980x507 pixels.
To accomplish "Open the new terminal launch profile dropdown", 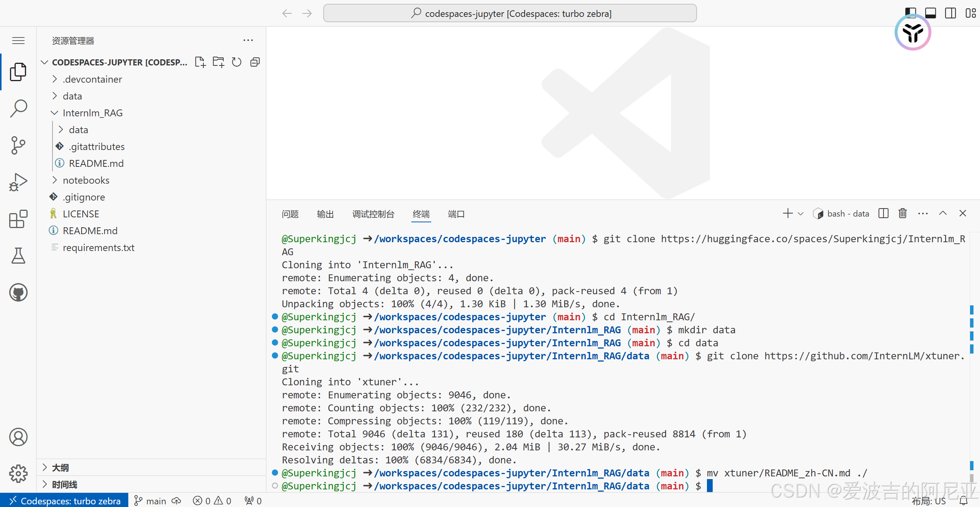I will pos(800,214).
